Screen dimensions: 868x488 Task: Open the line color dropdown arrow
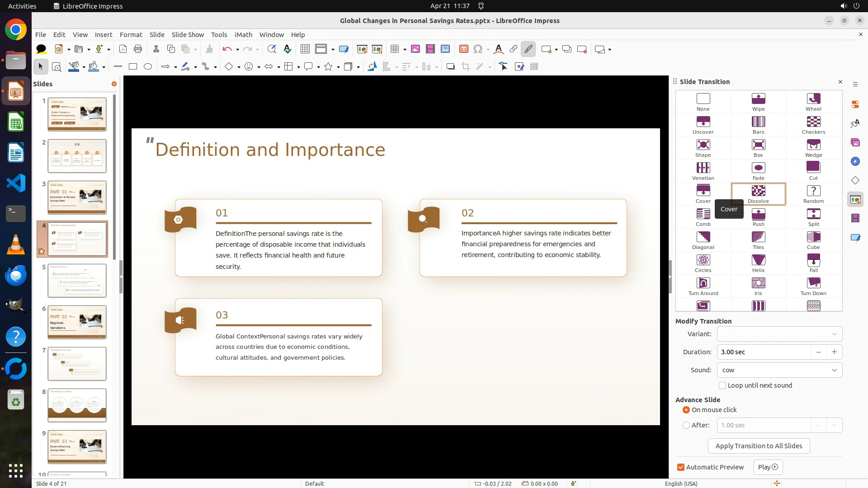[84, 67]
